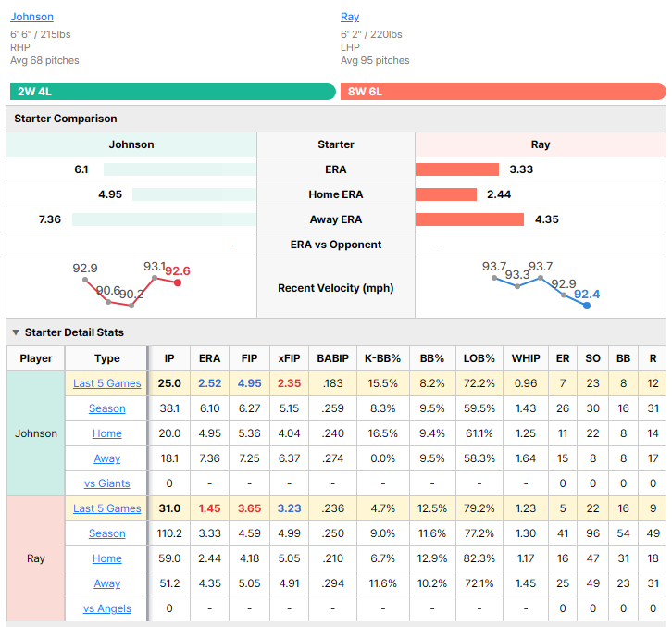The height and width of the screenshot is (627, 672).
Task: Click the WHIP column header
Action: [526, 358]
